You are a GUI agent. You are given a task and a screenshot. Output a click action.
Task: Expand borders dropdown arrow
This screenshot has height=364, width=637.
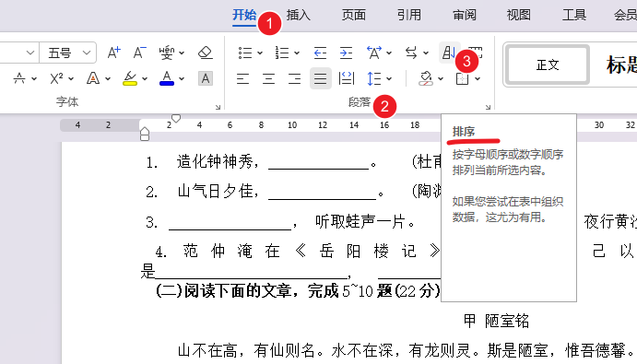click(478, 78)
